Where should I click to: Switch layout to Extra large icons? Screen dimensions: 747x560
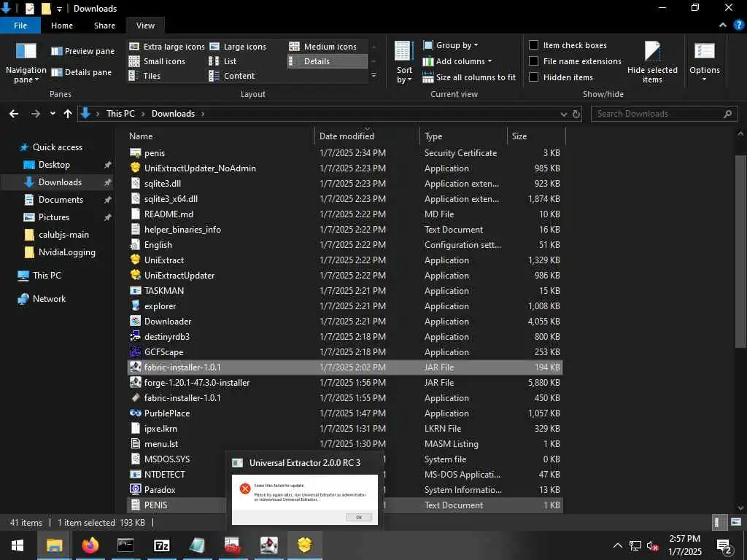click(x=167, y=47)
